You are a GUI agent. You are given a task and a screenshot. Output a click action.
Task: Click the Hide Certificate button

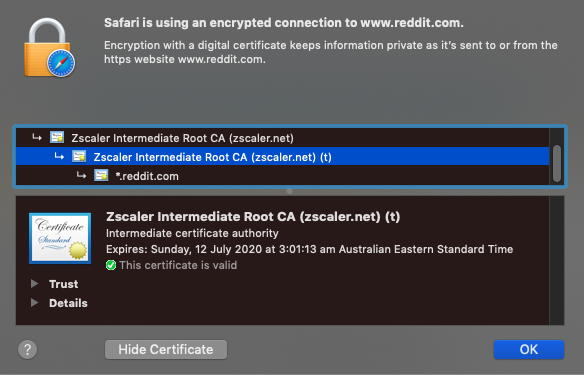pos(166,349)
